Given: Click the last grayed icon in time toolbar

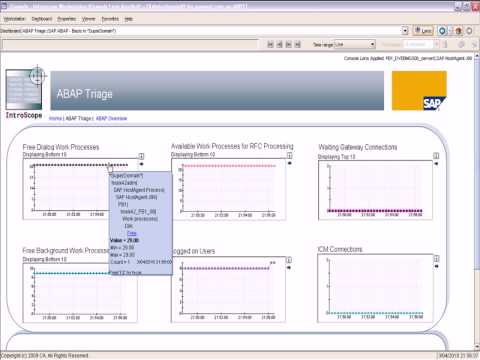Looking at the screenshot, I should [x=475, y=44].
